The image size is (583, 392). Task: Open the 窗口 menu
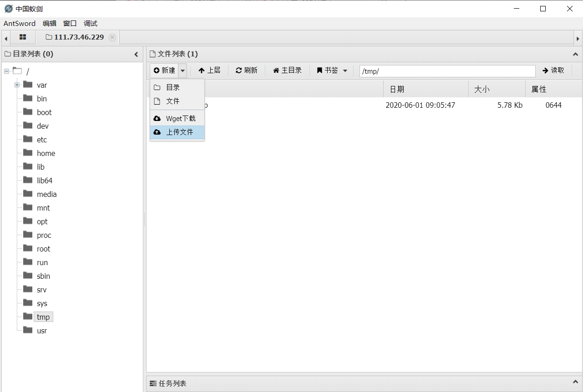click(x=70, y=24)
